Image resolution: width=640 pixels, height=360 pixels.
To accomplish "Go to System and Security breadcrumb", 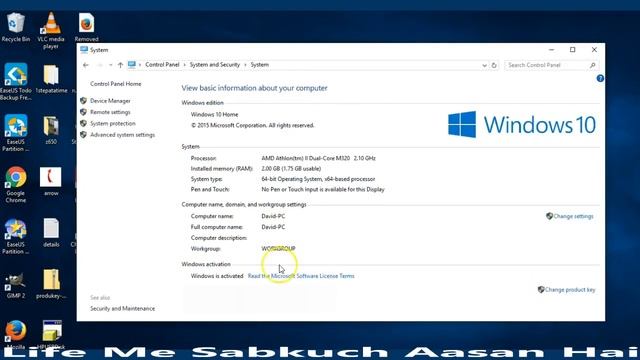I will pyautogui.click(x=215, y=65).
